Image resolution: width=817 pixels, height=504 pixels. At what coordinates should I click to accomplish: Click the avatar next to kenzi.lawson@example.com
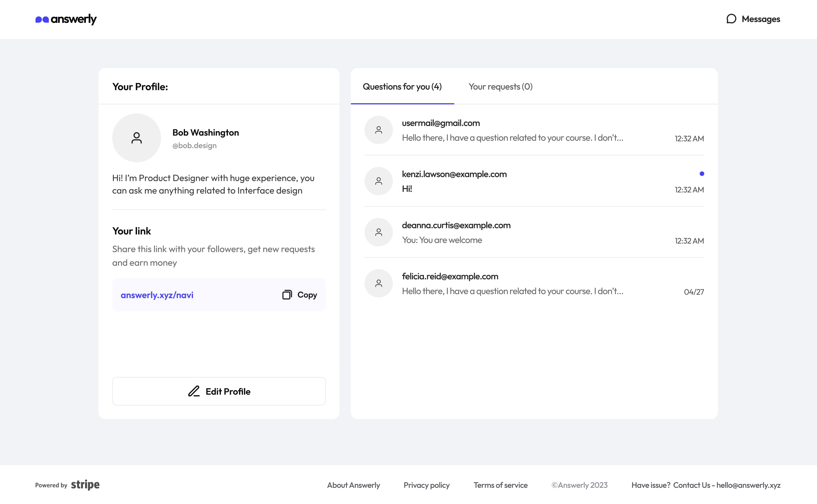coord(379,181)
